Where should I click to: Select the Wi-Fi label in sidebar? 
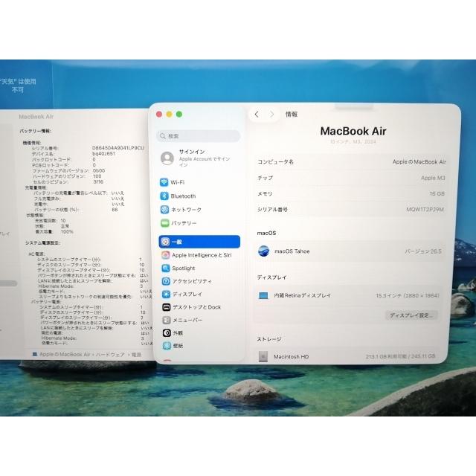click(177, 182)
